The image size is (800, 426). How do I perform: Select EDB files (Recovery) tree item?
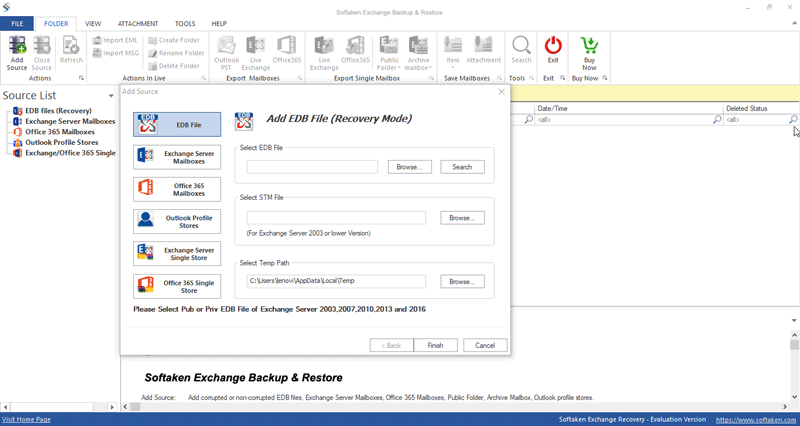pos(58,111)
